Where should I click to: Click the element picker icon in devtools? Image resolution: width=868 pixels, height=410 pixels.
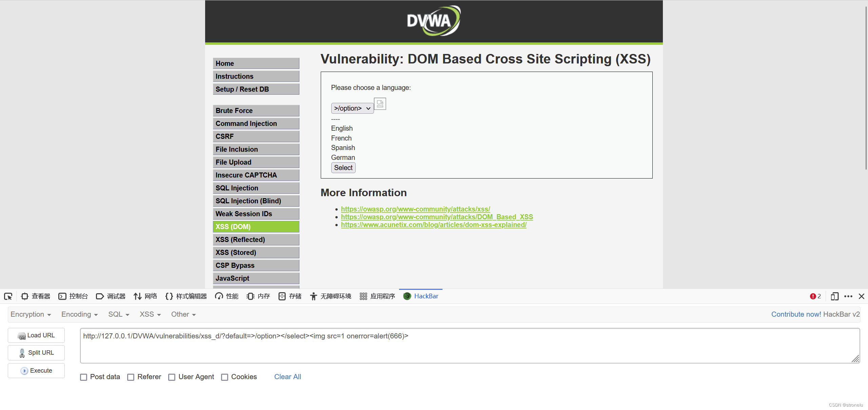pos(8,296)
